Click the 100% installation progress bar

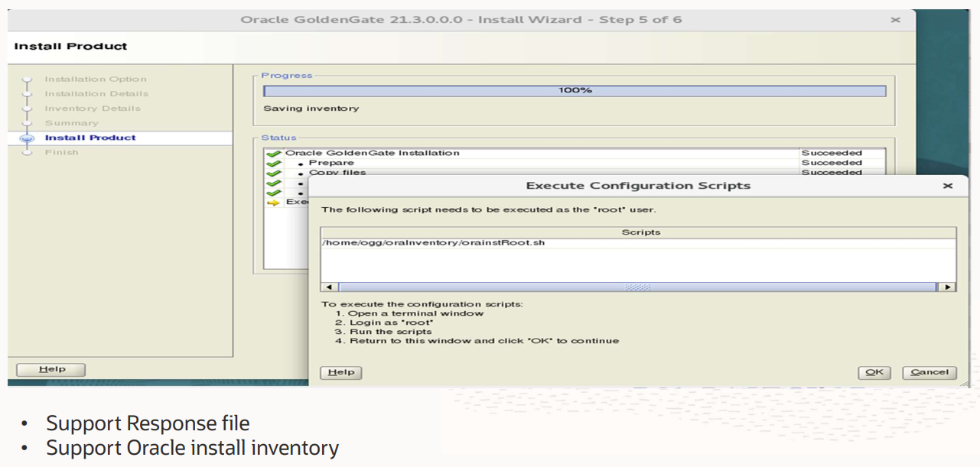click(575, 90)
